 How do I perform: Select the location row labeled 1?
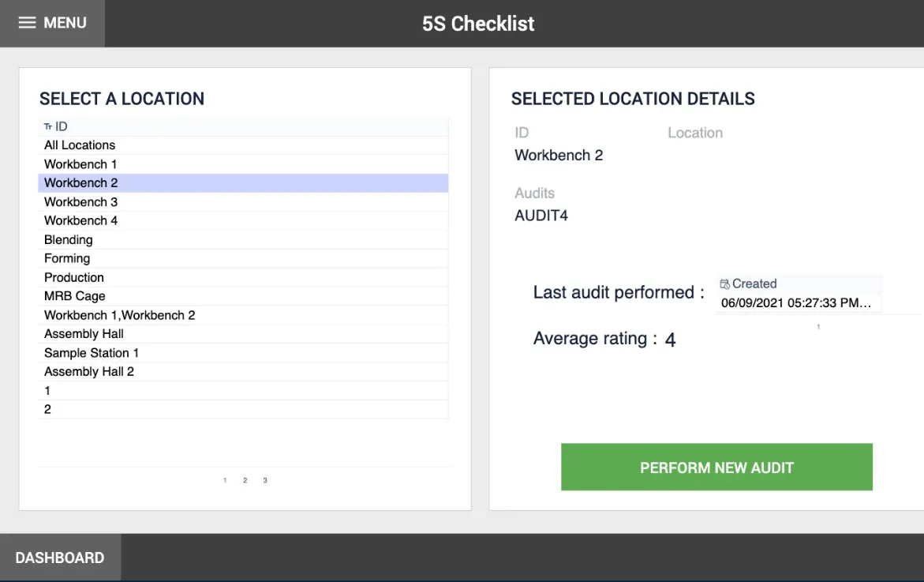(243, 391)
